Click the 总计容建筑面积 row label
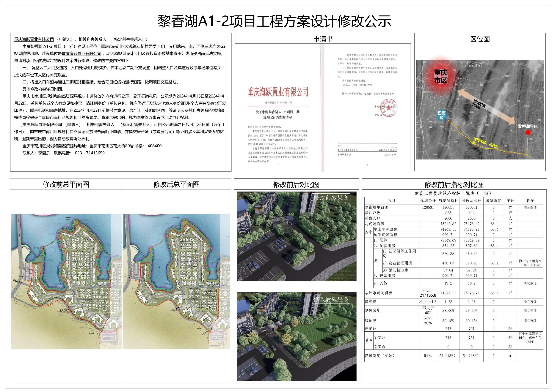 click(x=379, y=293)
